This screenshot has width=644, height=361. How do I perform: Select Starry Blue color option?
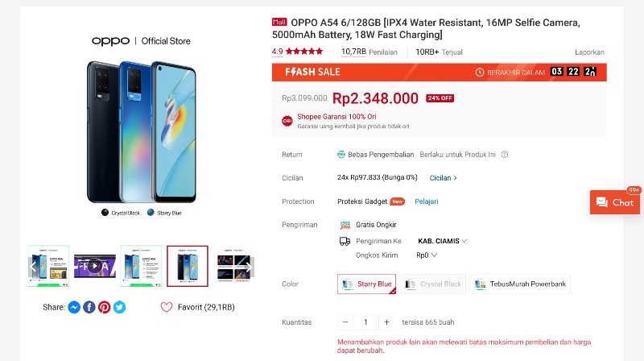366,284
